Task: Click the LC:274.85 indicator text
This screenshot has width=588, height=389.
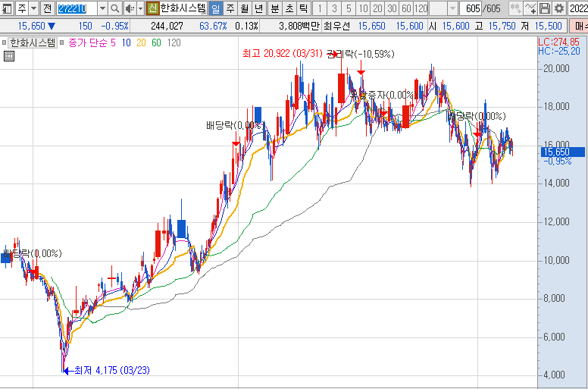Action: click(x=558, y=42)
